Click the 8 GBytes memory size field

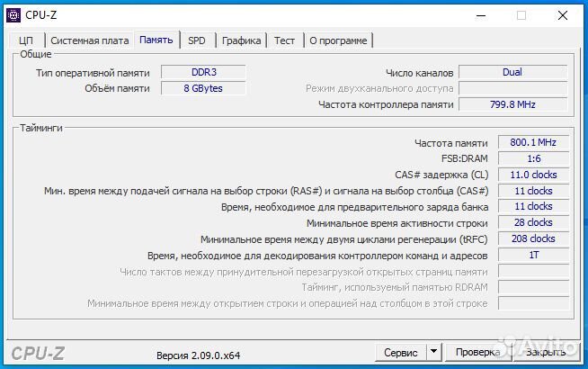click(203, 88)
